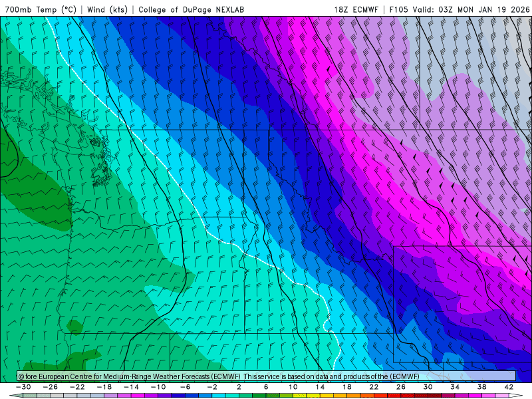Click the '−26' legend value

point(51,387)
